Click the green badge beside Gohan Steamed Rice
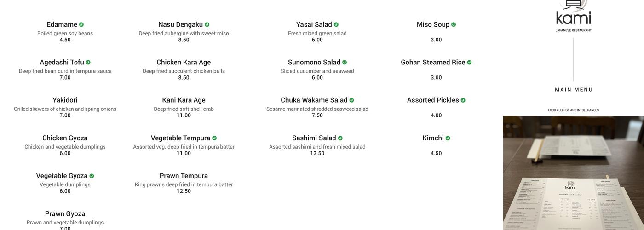The image size is (644, 230). pyautogui.click(x=469, y=63)
